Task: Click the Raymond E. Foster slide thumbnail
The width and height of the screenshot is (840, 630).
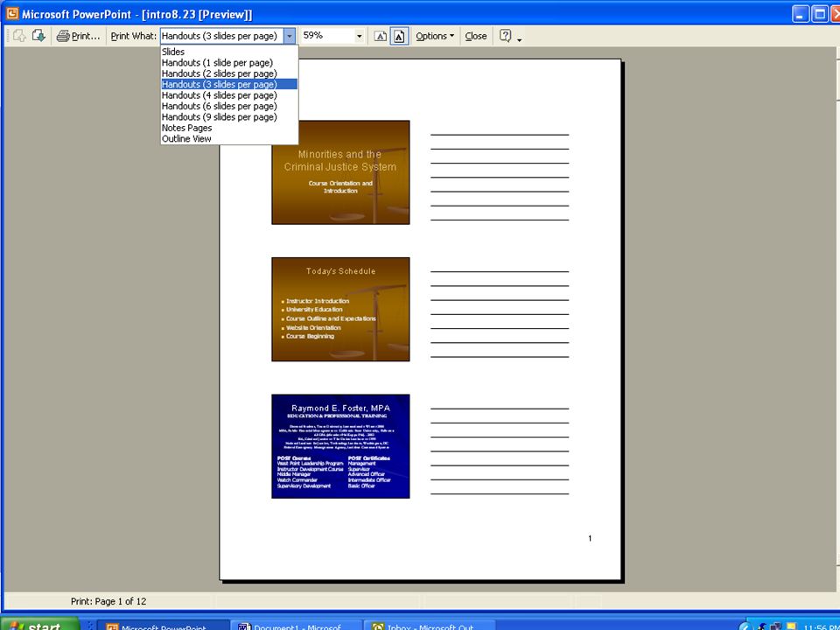Action: click(x=340, y=446)
